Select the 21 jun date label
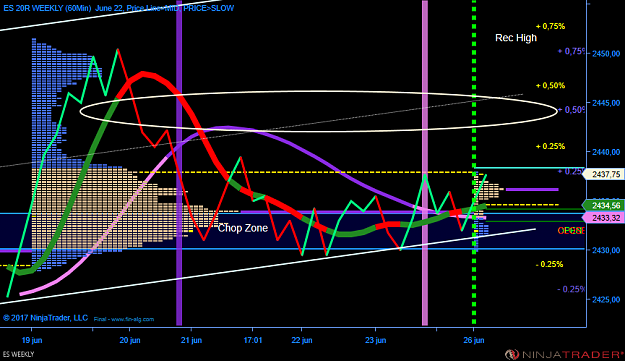Viewport: 625px width, 361px height. pyautogui.click(x=191, y=340)
